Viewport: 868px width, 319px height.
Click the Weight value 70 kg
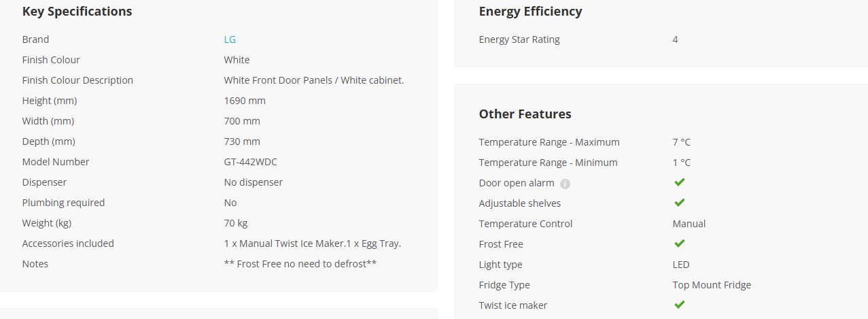click(x=236, y=223)
